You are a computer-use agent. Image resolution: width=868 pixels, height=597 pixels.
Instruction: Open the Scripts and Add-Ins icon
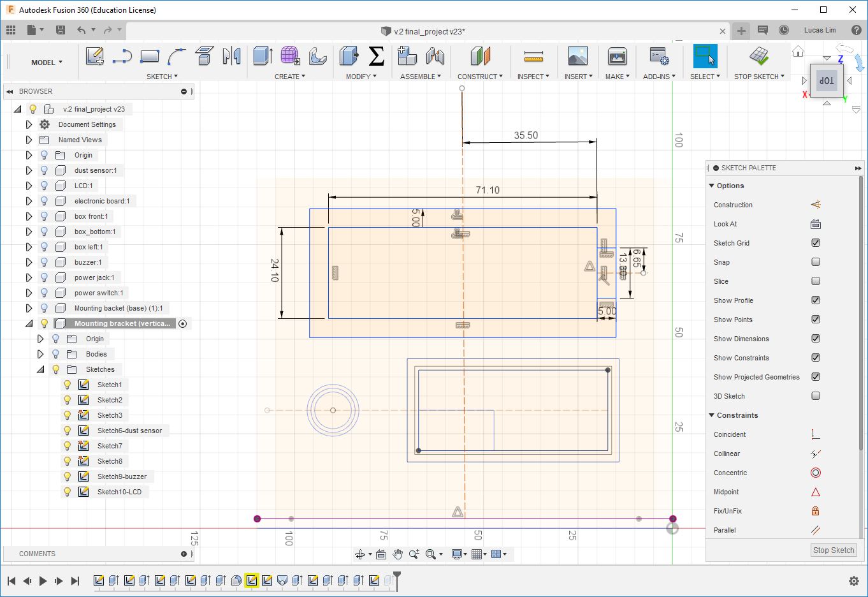click(659, 56)
